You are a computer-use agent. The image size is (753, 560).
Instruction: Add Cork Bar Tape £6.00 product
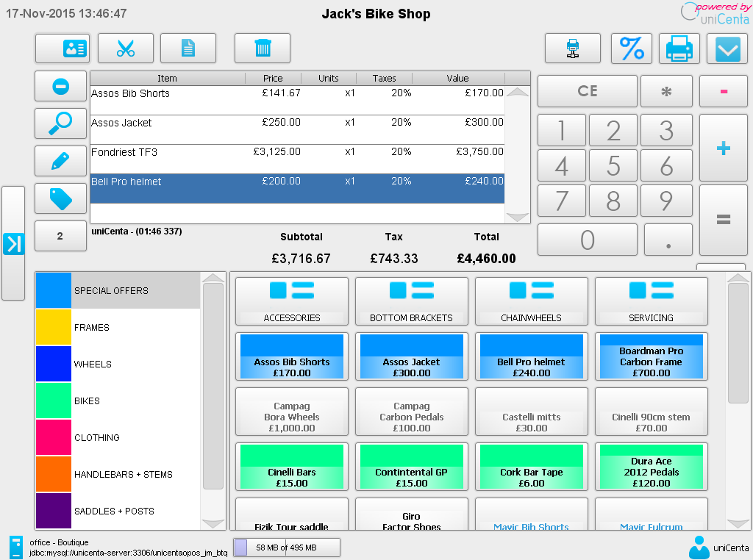point(531,467)
